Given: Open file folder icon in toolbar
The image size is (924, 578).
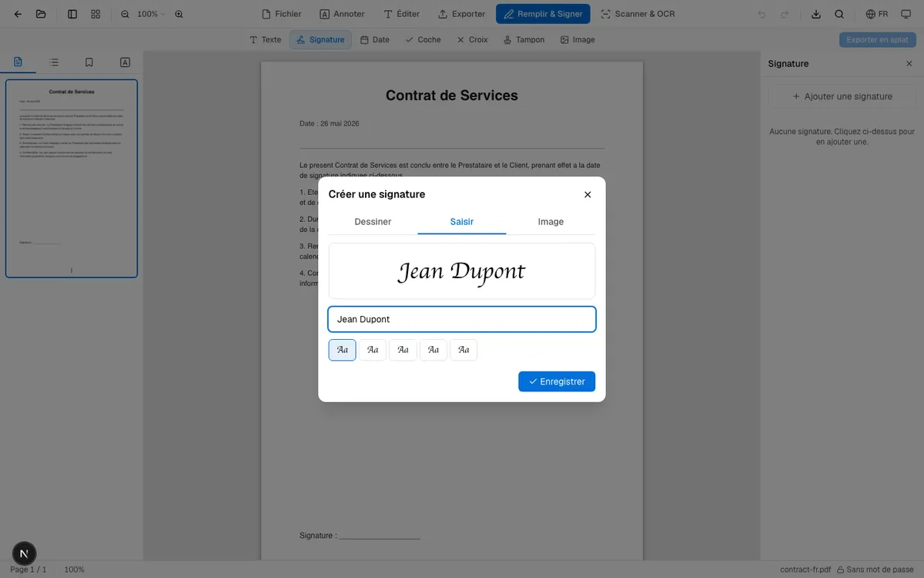Looking at the screenshot, I should point(41,14).
